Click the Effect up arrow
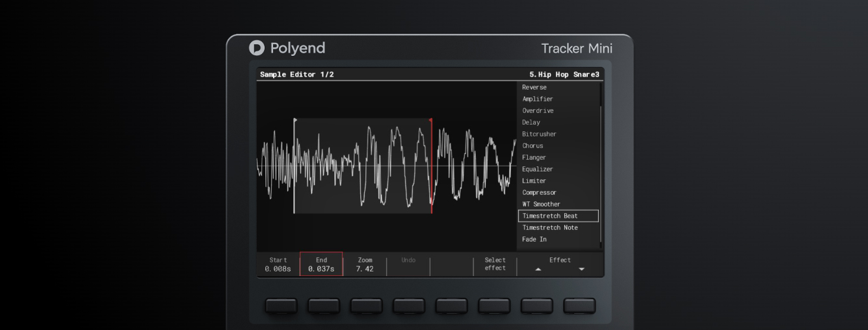The height and width of the screenshot is (330, 868). pos(538,270)
